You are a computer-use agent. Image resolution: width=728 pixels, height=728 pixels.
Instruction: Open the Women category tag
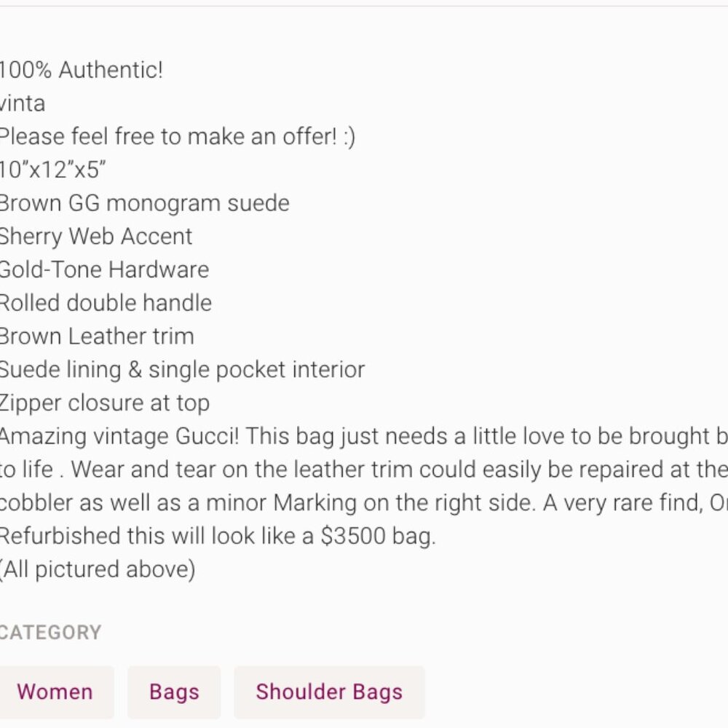55,692
